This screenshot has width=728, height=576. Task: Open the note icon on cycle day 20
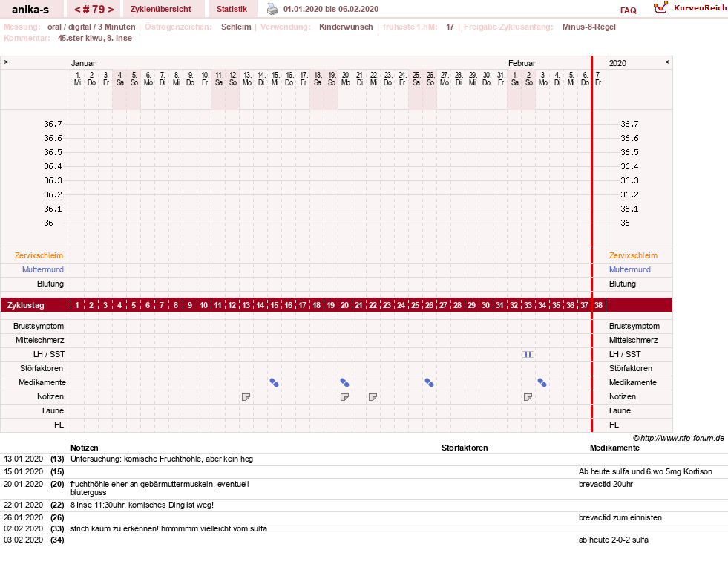click(x=344, y=396)
